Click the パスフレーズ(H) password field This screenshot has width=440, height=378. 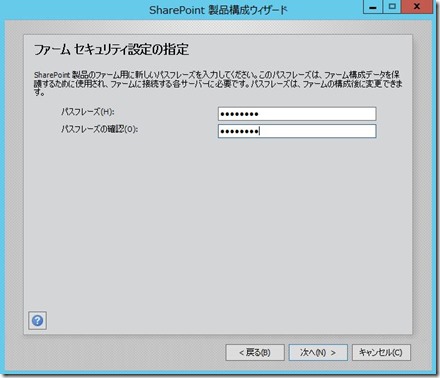tap(297, 114)
